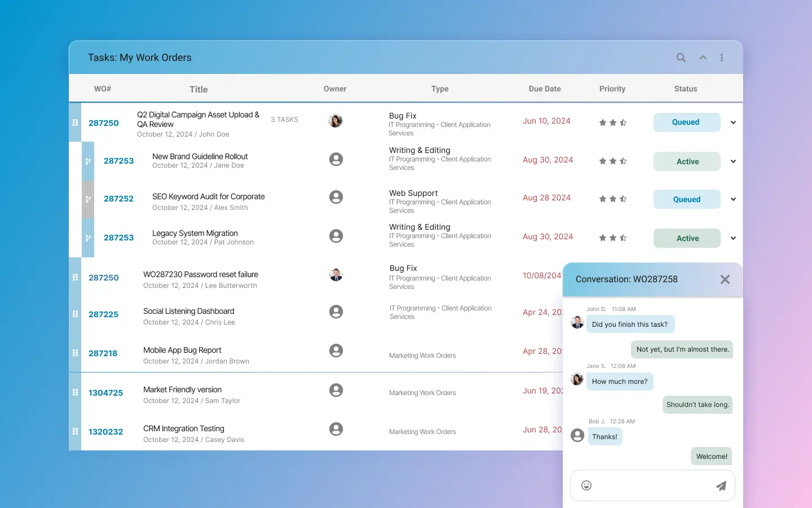Sort by the Status column header

686,89
